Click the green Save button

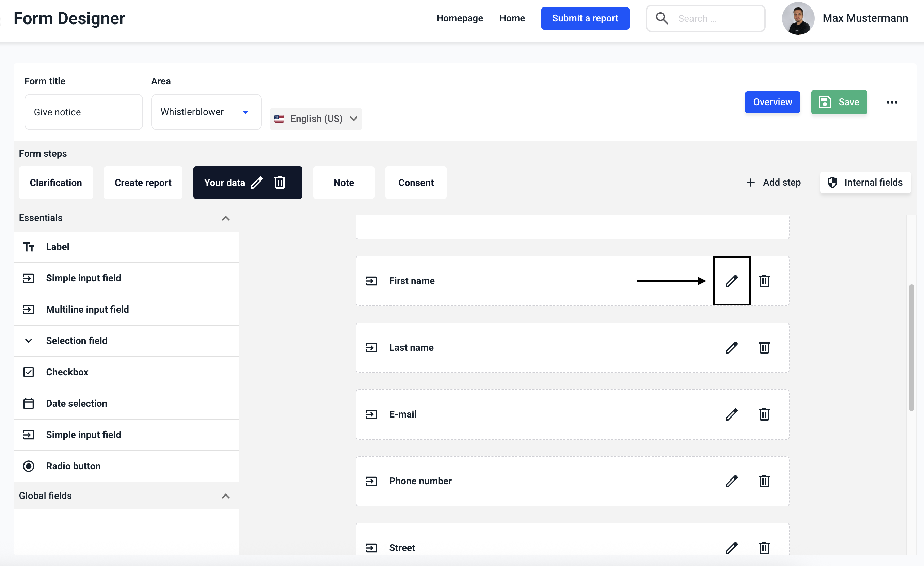(839, 103)
